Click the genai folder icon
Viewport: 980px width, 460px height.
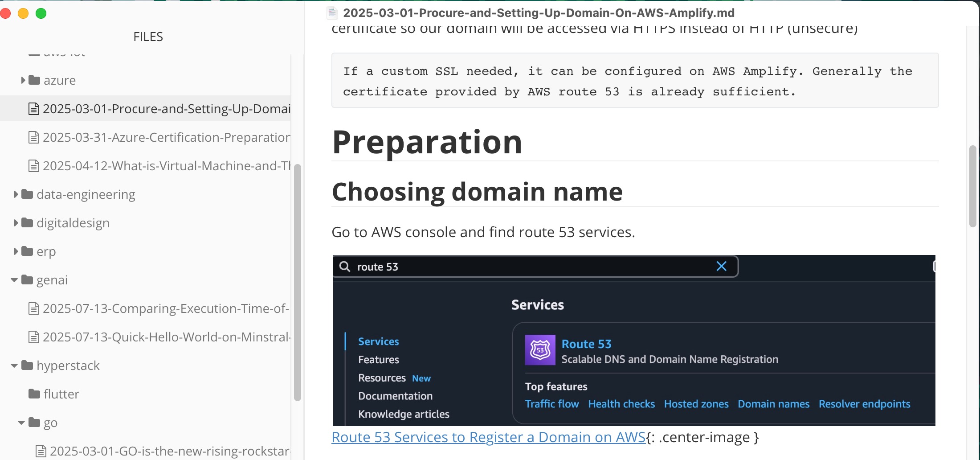pyautogui.click(x=27, y=280)
